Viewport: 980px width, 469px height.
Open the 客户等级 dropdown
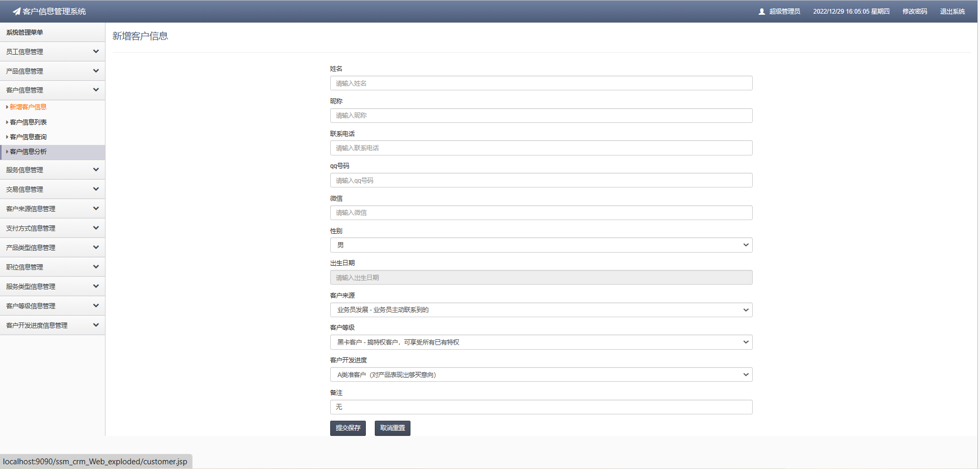541,342
